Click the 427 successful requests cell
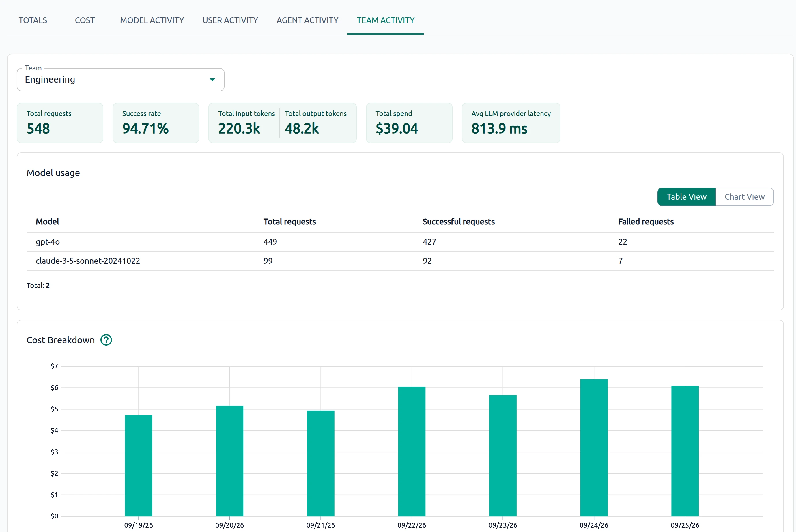Image resolution: width=796 pixels, height=532 pixels. pos(429,242)
